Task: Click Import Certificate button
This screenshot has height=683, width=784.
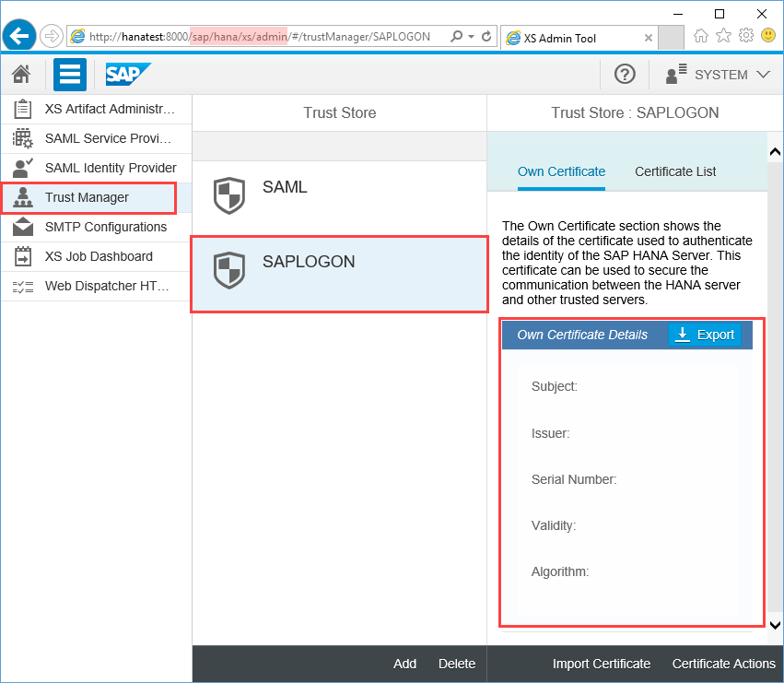Action: [601, 664]
